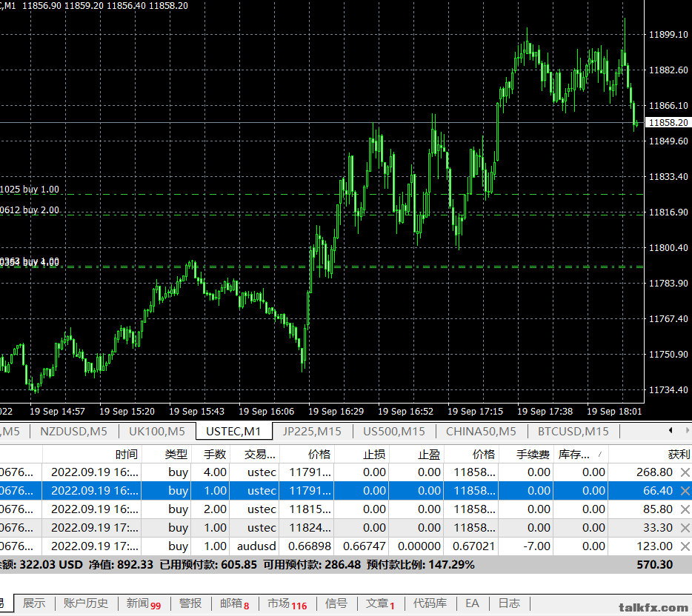Click the current price label 11858.20
The height and width of the screenshot is (616, 692).
668,123
